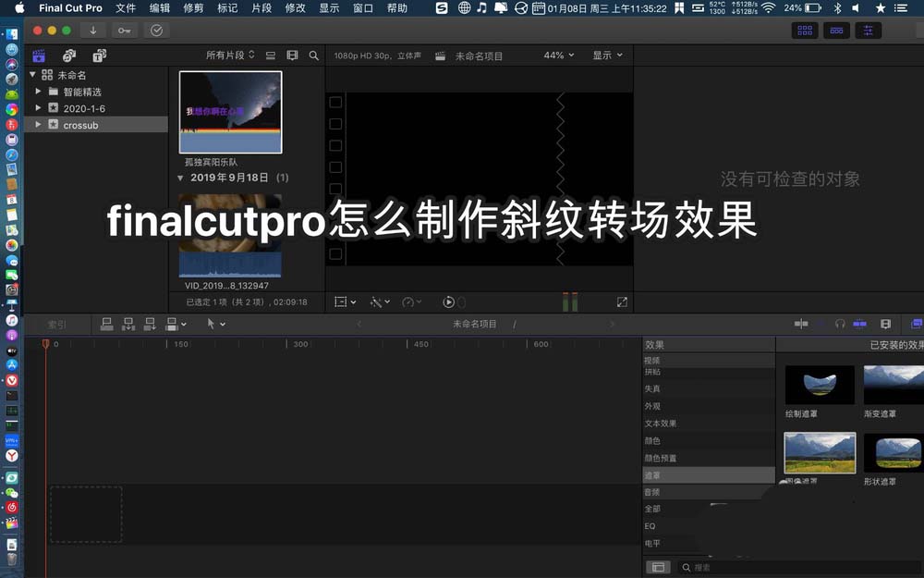Open the enhancement magic wand menu
924x578 pixels.
pyautogui.click(x=380, y=302)
